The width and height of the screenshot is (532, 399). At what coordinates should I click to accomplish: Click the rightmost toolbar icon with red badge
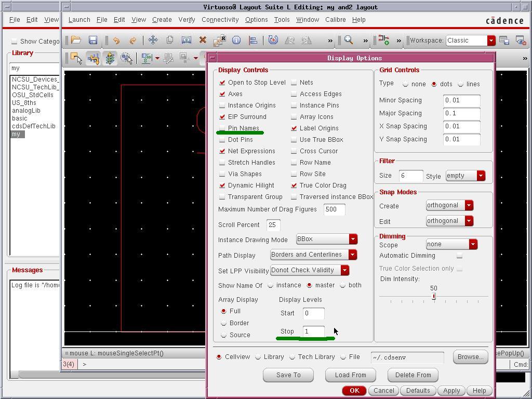pos(521,41)
